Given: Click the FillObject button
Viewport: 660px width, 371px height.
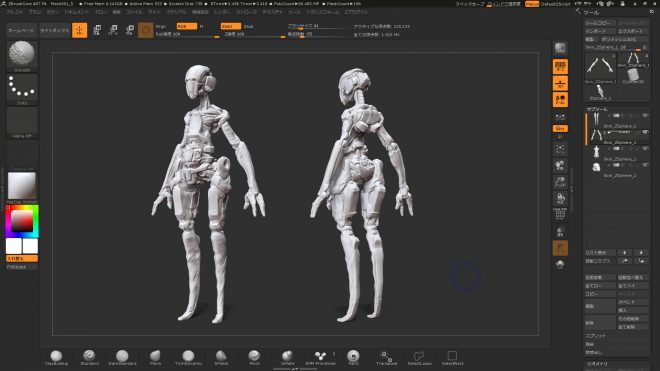Looking at the screenshot, I should point(22,267).
